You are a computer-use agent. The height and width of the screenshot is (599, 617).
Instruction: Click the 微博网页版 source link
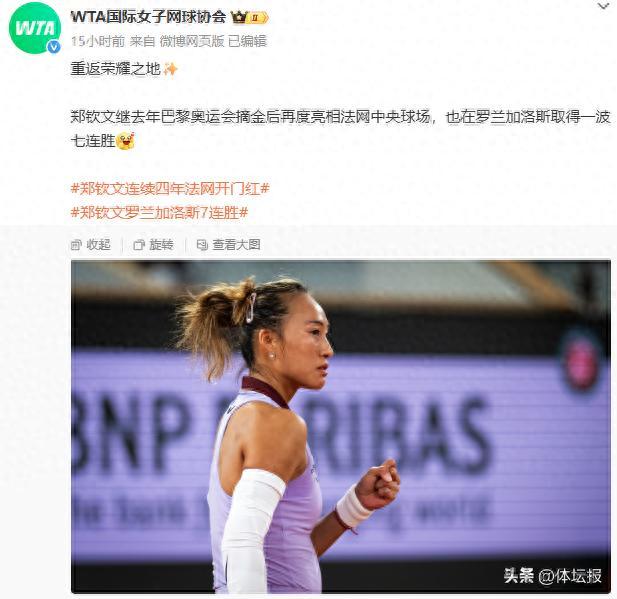click(x=192, y=41)
